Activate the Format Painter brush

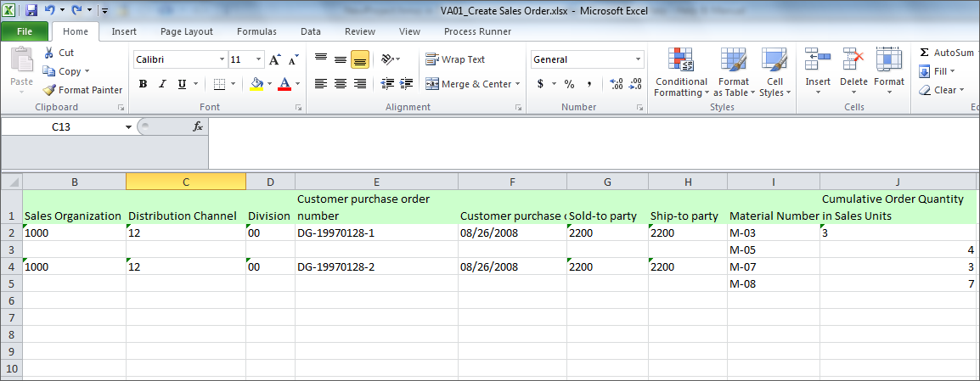point(51,90)
